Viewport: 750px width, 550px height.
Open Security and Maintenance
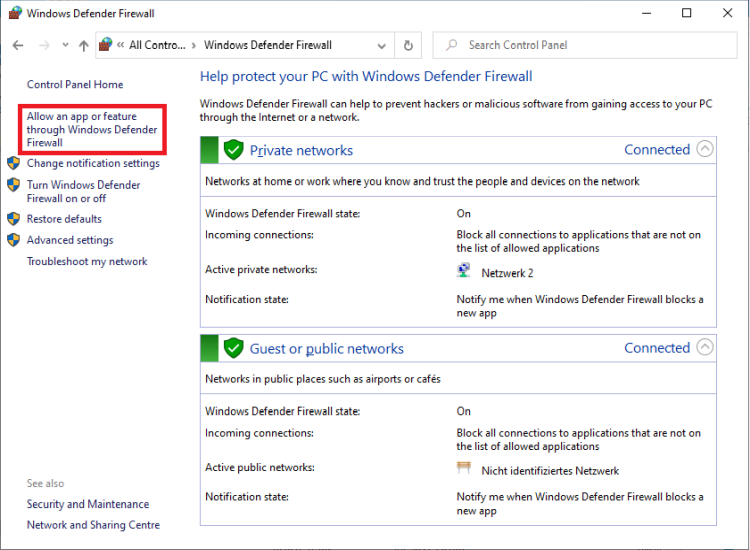tap(88, 504)
